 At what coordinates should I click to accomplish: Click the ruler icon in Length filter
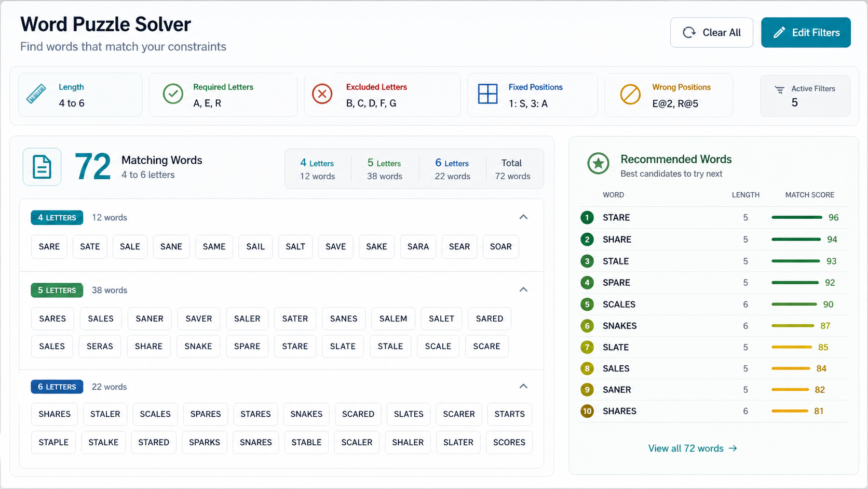click(x=36, y=94)
